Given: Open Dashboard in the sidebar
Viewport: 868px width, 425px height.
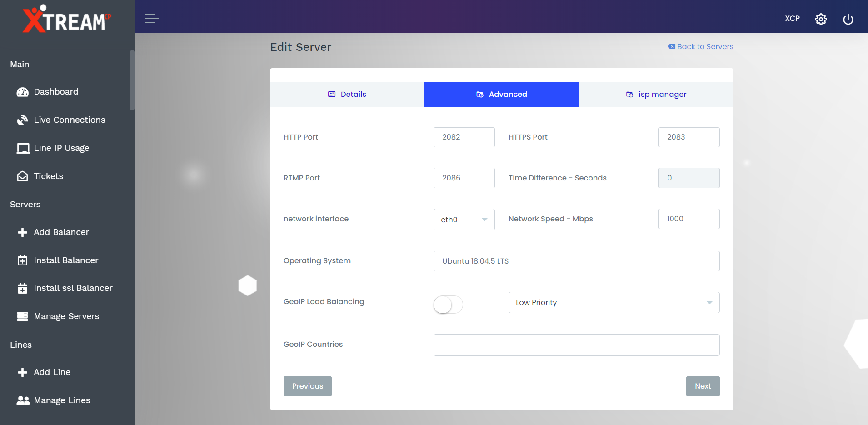Looking at the screenshot, I should pyautogui.click(x=56, y=92).
